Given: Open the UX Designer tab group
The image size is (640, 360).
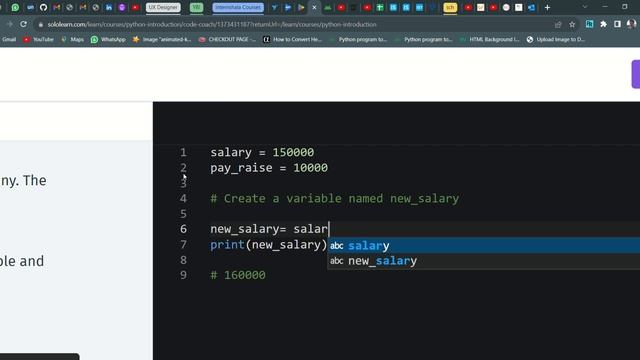Looking at the screenshot, I should pos(163,7).
